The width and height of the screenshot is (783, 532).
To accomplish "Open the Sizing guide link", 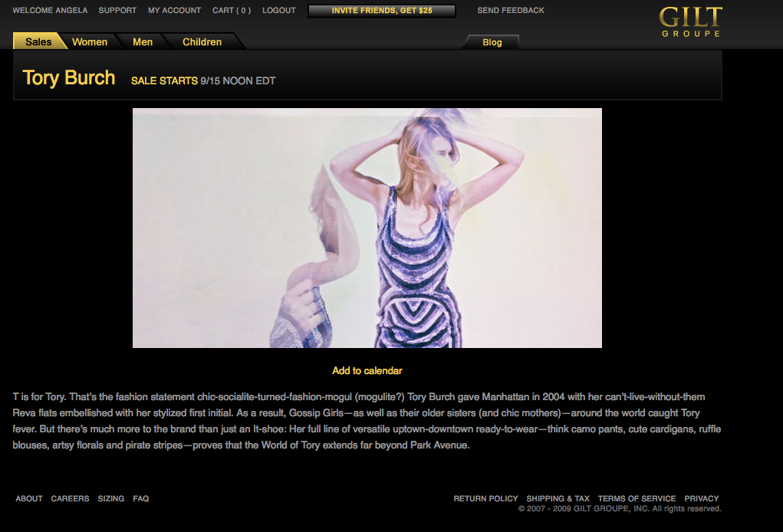I will coord(110,499).
